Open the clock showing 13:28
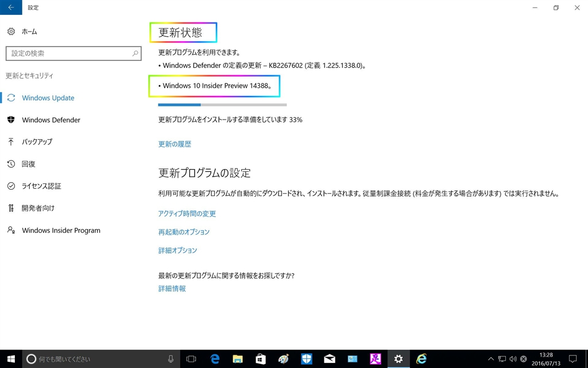This screenshot has height=368, width=588. [546, 359]
